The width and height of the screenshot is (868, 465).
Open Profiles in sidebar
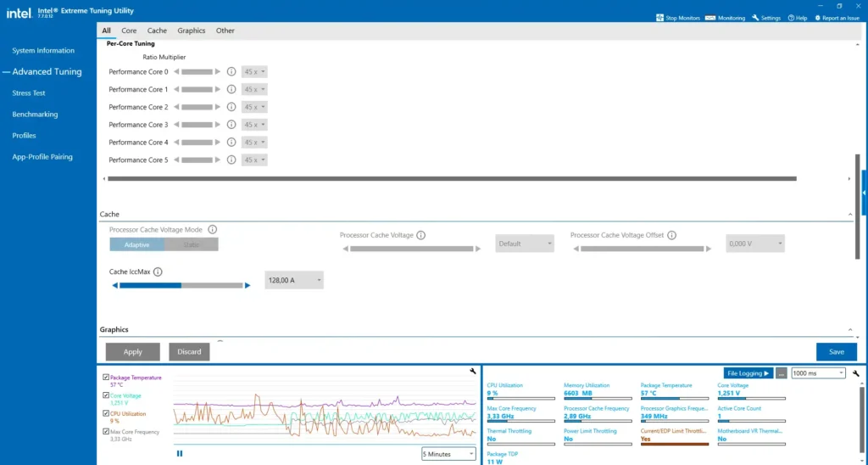click(24, 135)
